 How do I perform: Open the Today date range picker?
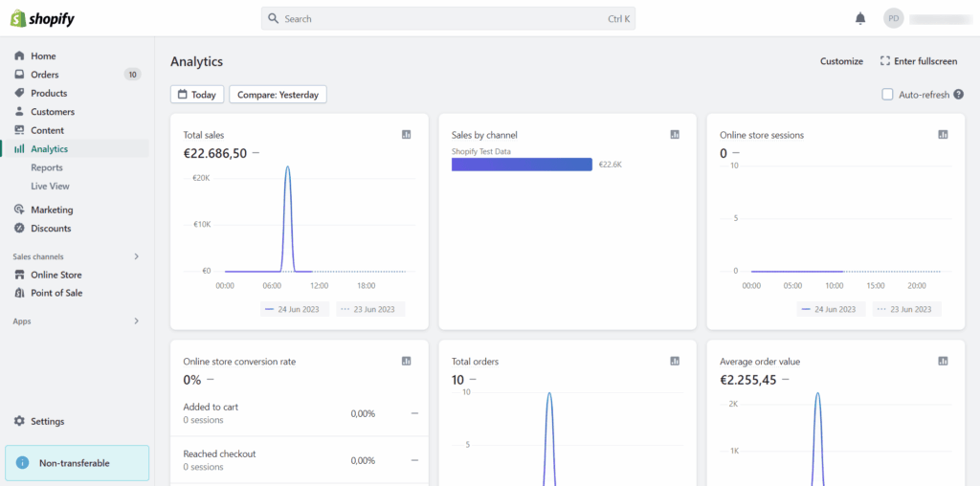pyautogui.click(x=197, y=95)
